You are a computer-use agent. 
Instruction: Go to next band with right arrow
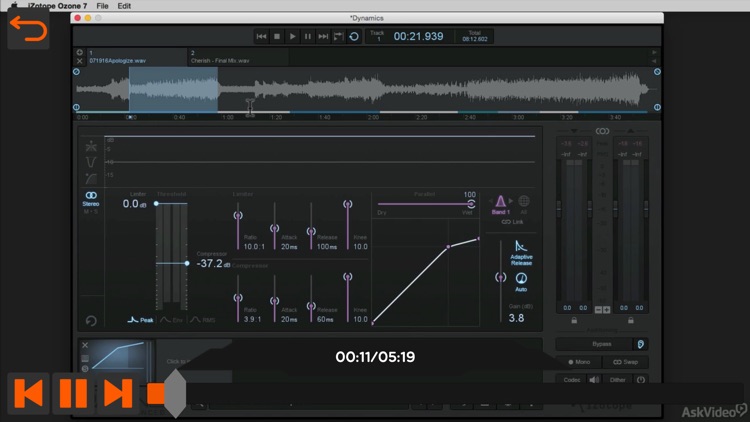[511, 201]
